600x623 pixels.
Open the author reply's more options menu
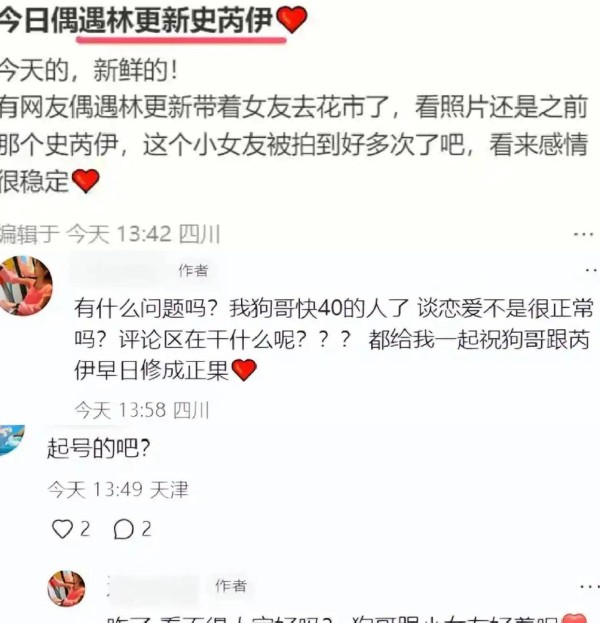pos(590,586)
